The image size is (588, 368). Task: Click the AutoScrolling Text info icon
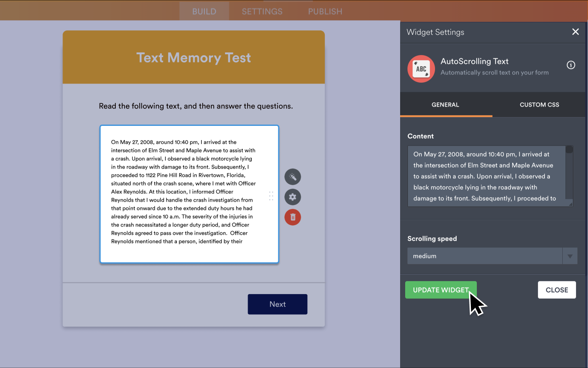click(571, 65)
